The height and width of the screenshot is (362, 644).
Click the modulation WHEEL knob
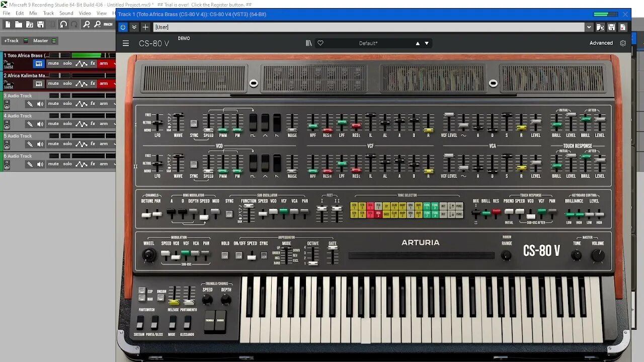click(x=149, y=255)
